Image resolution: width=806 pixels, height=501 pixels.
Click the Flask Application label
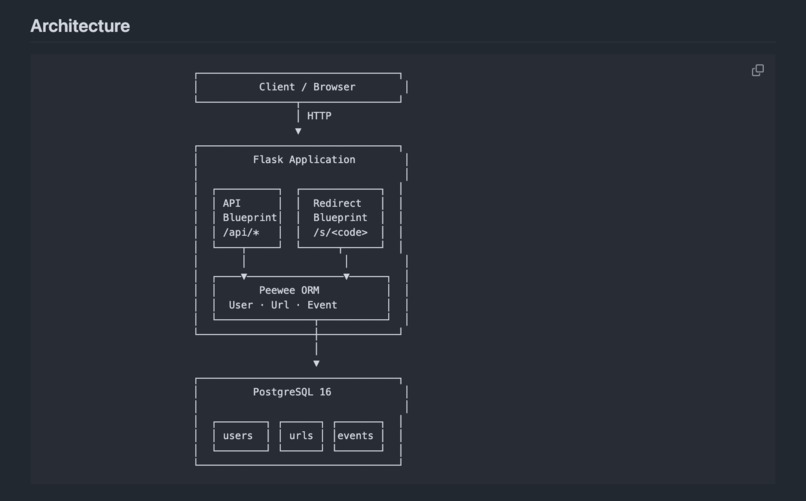coord(304,160)
